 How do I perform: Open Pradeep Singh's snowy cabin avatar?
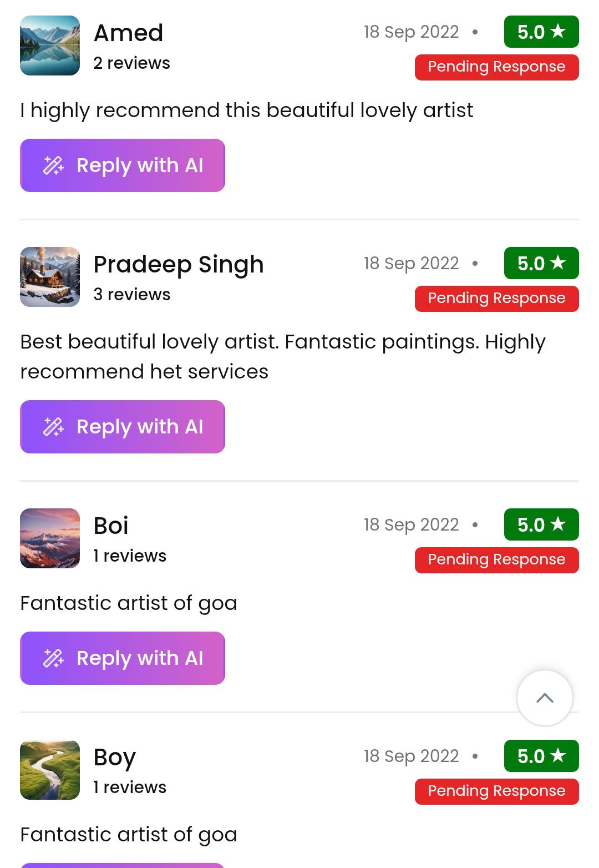[x=50, y=277]
